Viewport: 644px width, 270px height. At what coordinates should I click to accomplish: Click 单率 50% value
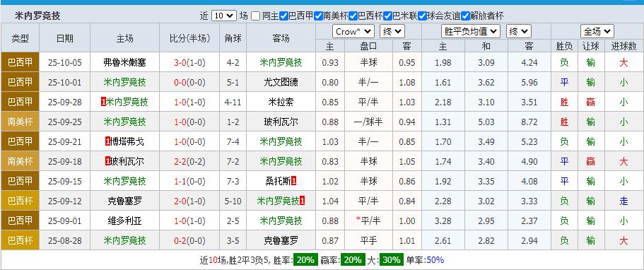435,259
